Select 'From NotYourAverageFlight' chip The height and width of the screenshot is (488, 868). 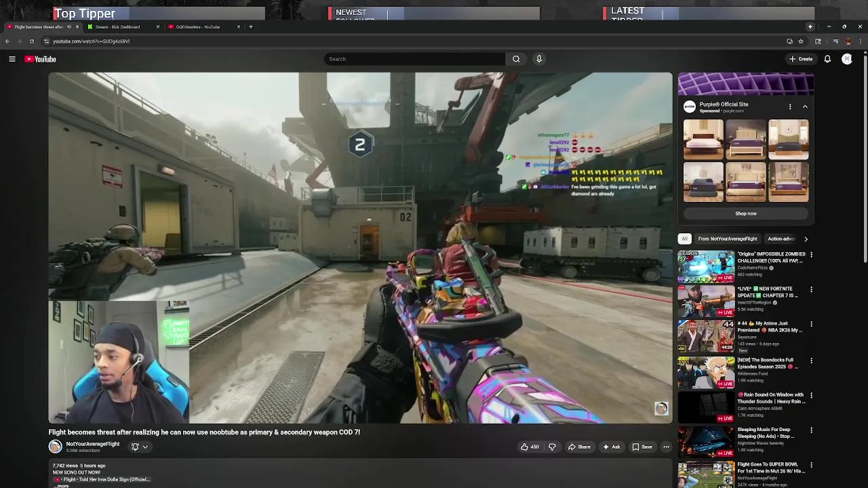pyautogui.click(x=728, y=239)
